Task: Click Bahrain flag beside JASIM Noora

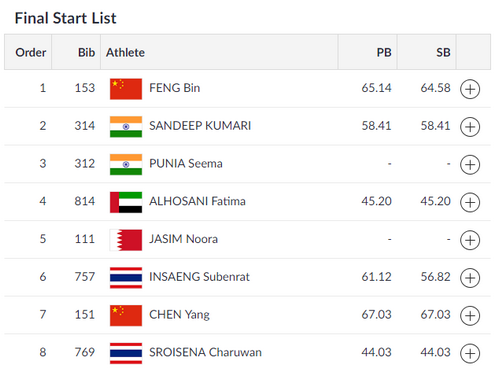Action: pos(126,240)
